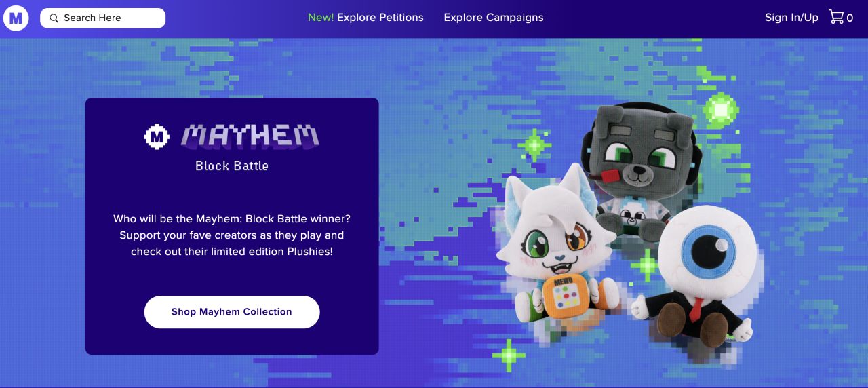The height and width of the screenshot is (388, 868).
Task: Click the green sparkle at bottom of banner
Action: pos(509,355)
